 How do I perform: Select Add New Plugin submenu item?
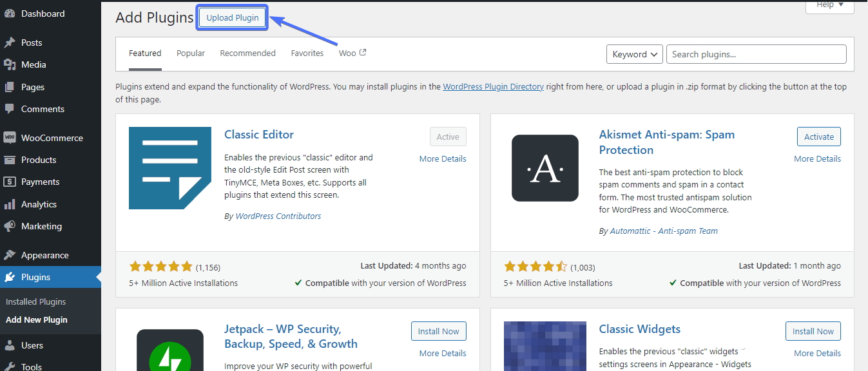pyautogui.click(x=37, y=319)
